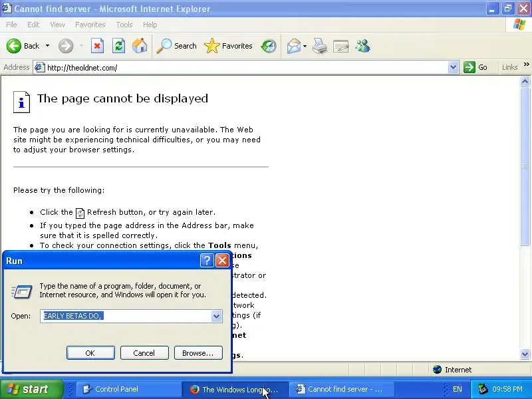Open the Help menu
This screenshot has width=532, height=399.
(x=150, y=25)
